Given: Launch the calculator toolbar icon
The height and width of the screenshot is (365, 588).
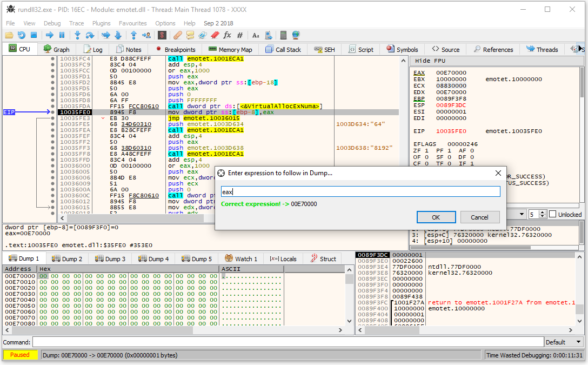Looking at the screenshot, I should 283,35.
